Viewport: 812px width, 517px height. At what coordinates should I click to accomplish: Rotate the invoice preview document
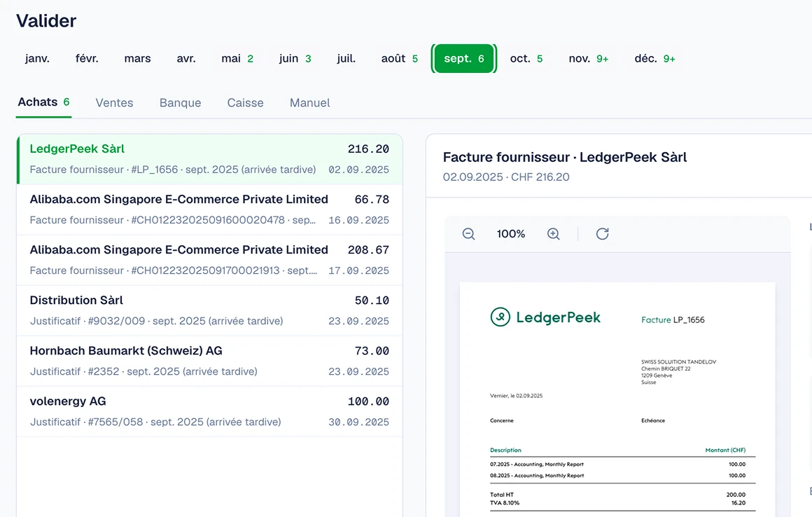(602, 234)
